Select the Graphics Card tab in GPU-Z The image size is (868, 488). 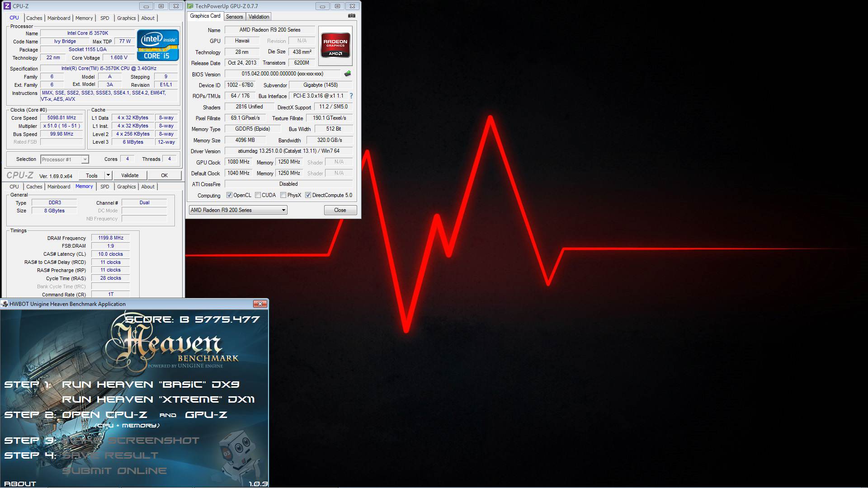tap(205, 16)
